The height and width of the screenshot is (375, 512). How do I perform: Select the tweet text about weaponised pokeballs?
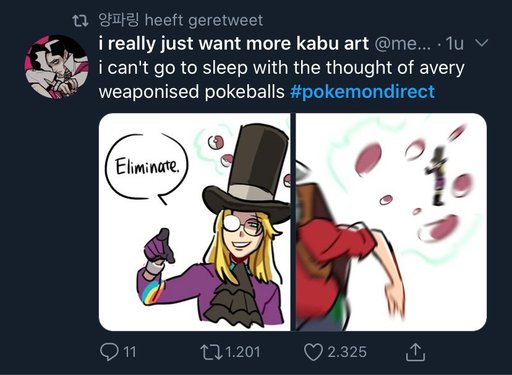click(x=281, y=80)
